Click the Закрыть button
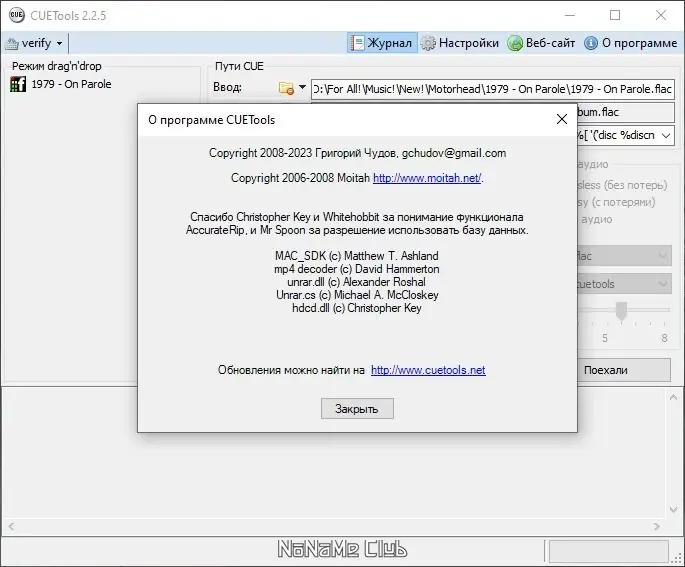Image resolution: width=685 pixels, height=567 pixels. tap(357, 408)
